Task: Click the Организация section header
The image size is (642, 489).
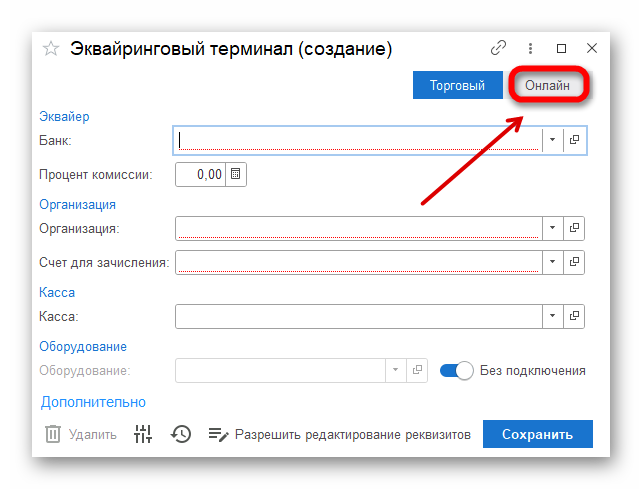Action: click(x=77, y=204)
